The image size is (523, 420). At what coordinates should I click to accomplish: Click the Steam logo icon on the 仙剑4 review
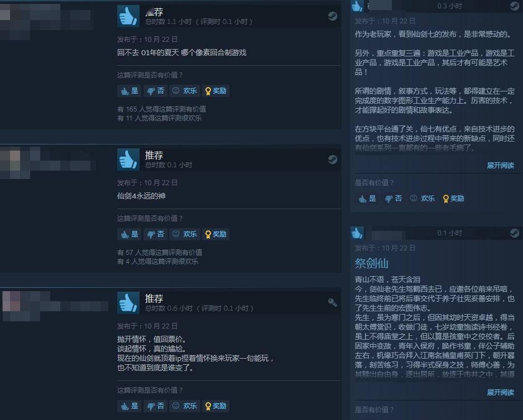click(x=332, y=160)
